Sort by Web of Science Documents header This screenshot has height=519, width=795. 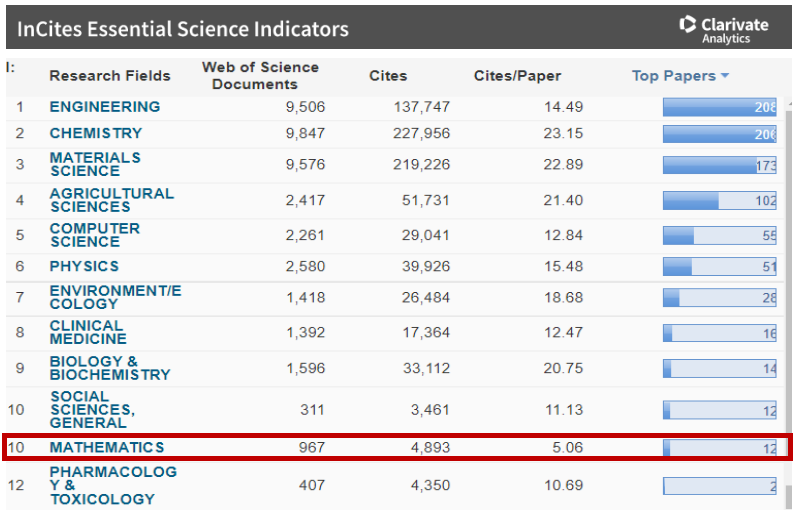(260, 75)
